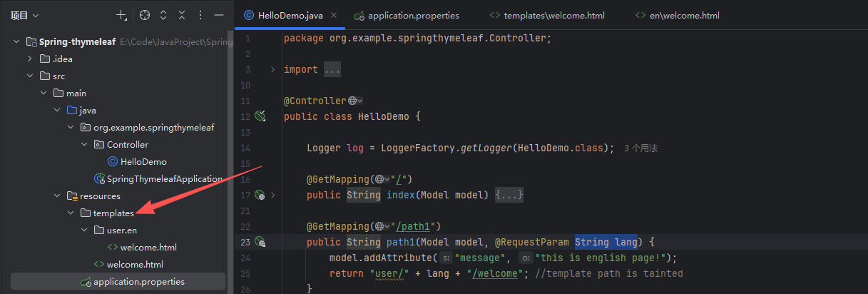
Task: Expand the folded index method body
Action: coord(510,195)
